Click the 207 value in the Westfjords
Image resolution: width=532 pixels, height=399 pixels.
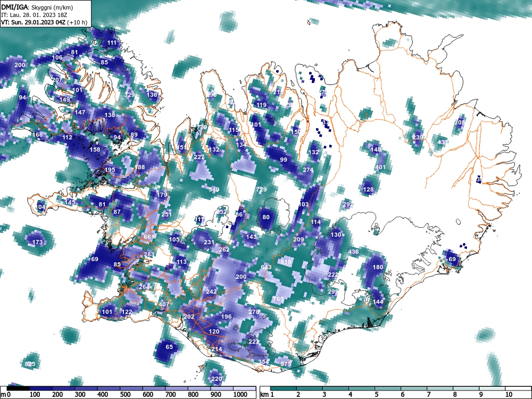[x=57, y=80]
